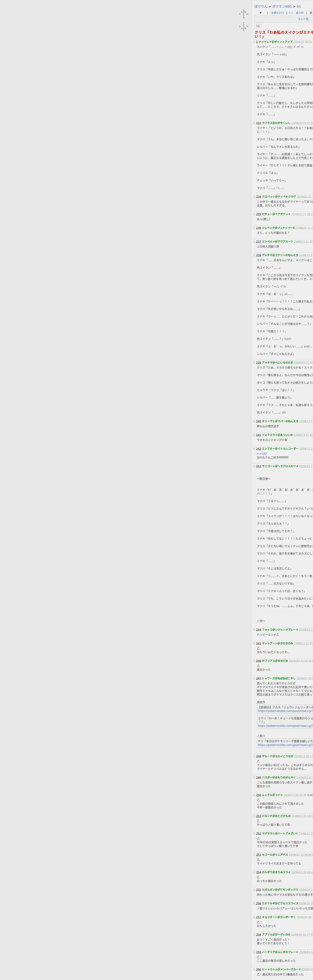Collapse post 1 using its triangle
The height and width of the screenshot is (980, 313).
coord(254,42)
